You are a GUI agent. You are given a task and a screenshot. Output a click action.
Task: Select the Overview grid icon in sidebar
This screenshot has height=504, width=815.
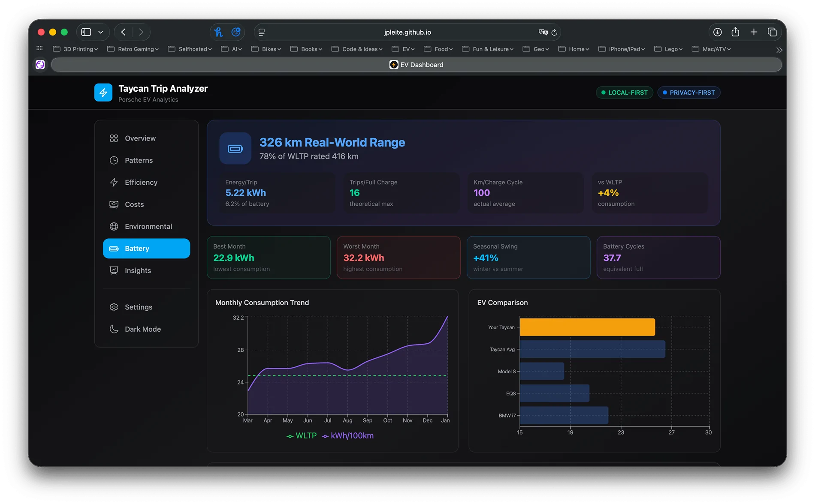[x=114, y=138]
